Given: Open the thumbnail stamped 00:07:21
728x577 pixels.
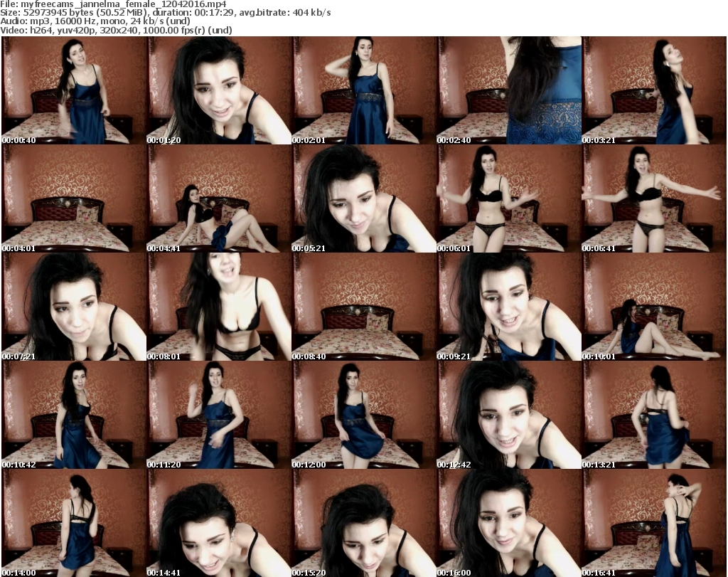Looking at the screenshot, I should [x=74, y=307].
